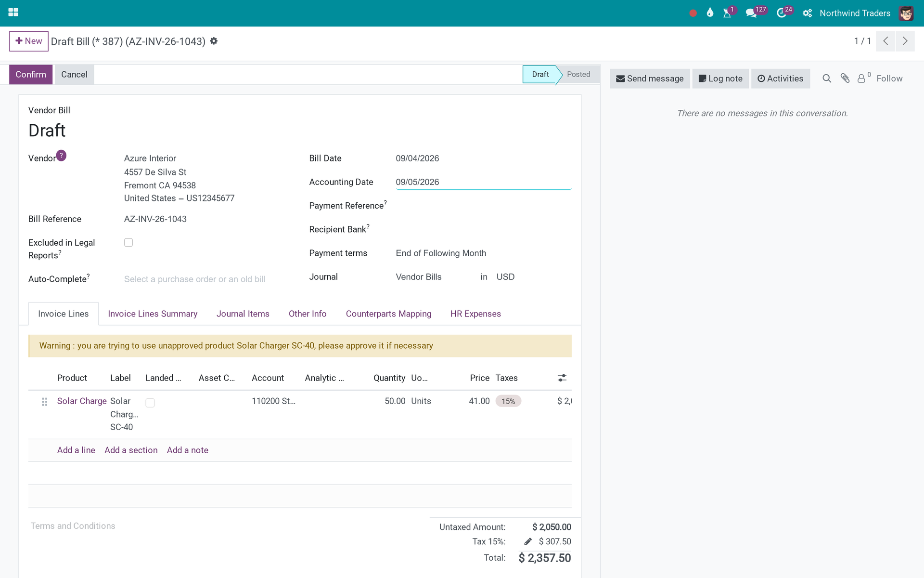Open the conversations icon showing 127 messages
The height and width of the screenshot is (578, 924).
(751, 13)
